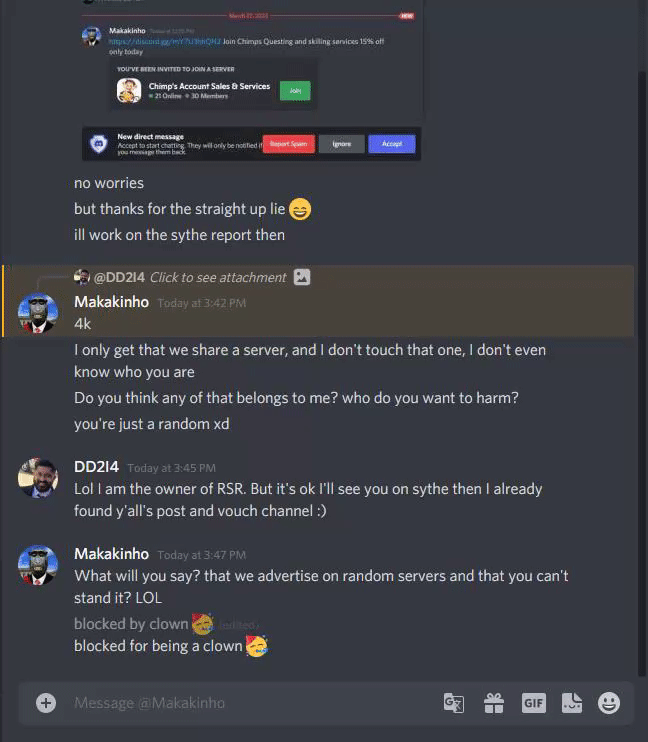This screenshot has width=648, height=742.
Task: Click Makakinho's avatar at 3:47 PM
Action: [38, 565]
